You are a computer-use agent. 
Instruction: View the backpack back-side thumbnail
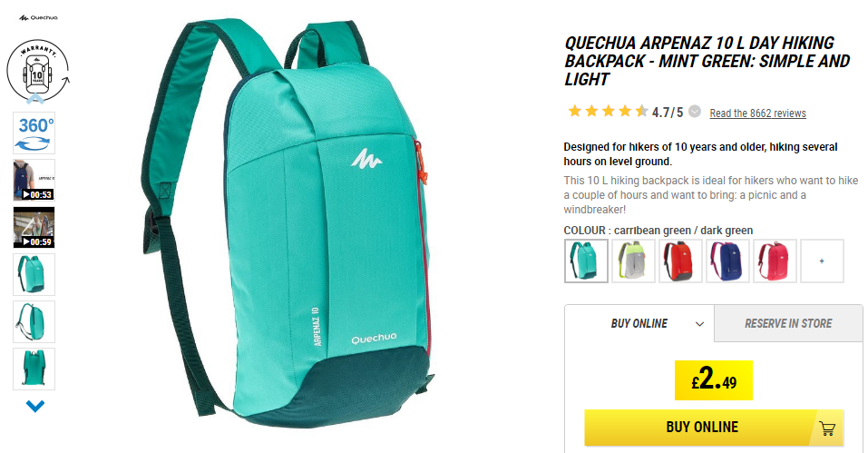coord(34,369)
